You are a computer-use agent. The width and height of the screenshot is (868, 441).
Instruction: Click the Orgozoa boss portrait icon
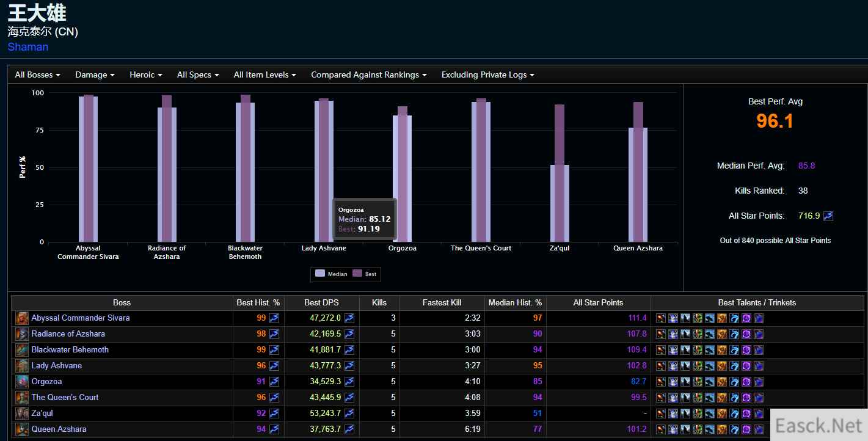pyautogui.click(x=21, y=382)
